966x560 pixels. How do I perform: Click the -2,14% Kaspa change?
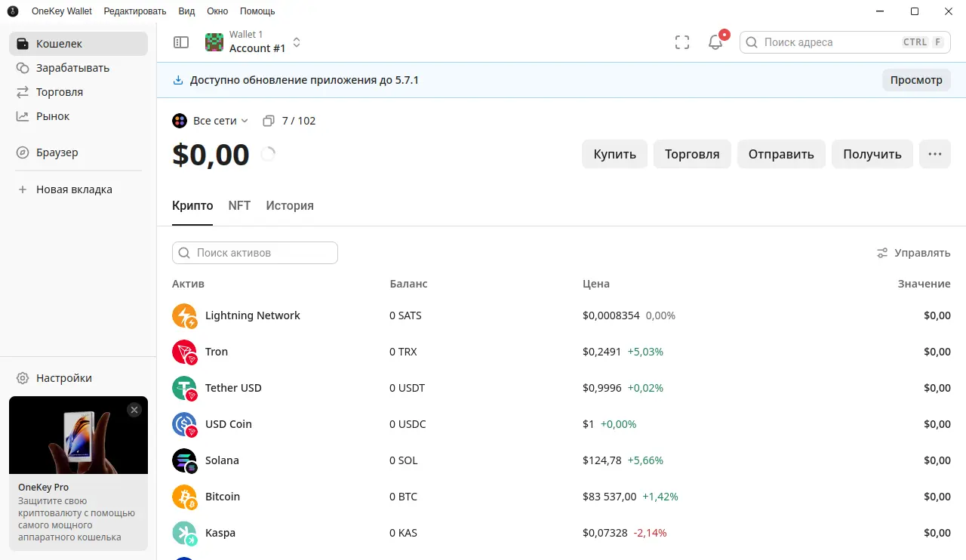pos(651,533)
